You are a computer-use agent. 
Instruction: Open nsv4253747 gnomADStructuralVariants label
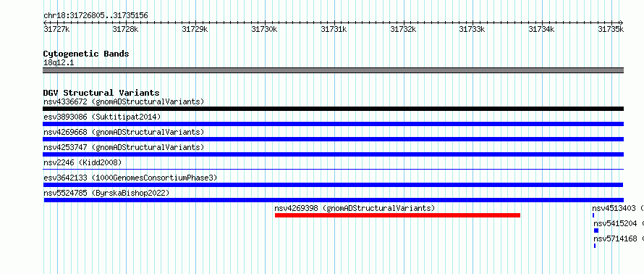click(x=124, y=147)
